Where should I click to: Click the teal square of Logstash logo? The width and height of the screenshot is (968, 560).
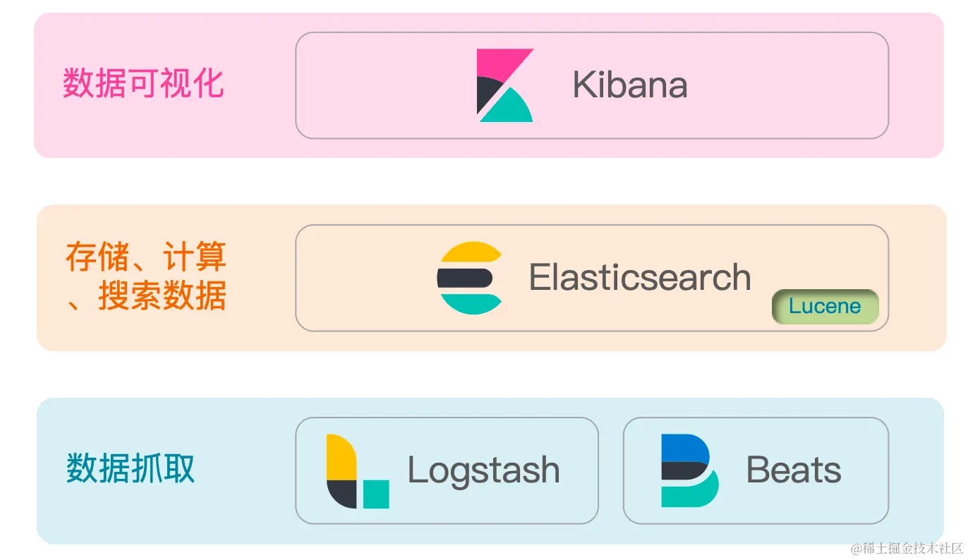click(x=376, y=494)
